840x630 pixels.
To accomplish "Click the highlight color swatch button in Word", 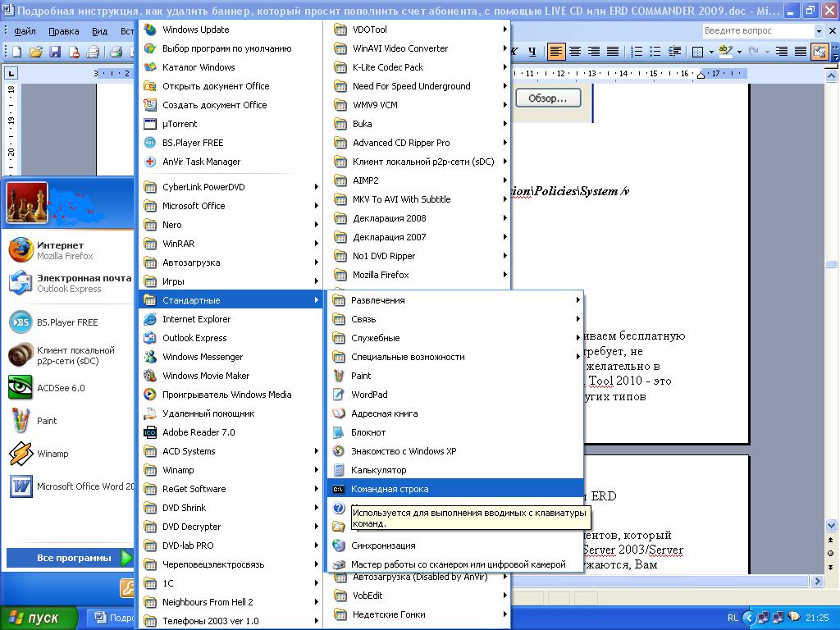I will point(725,52).
